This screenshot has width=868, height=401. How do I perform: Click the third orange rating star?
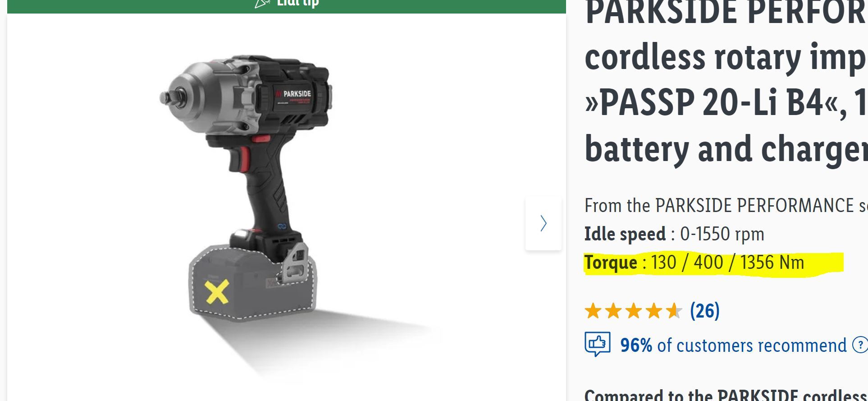[x=634, y=311]
